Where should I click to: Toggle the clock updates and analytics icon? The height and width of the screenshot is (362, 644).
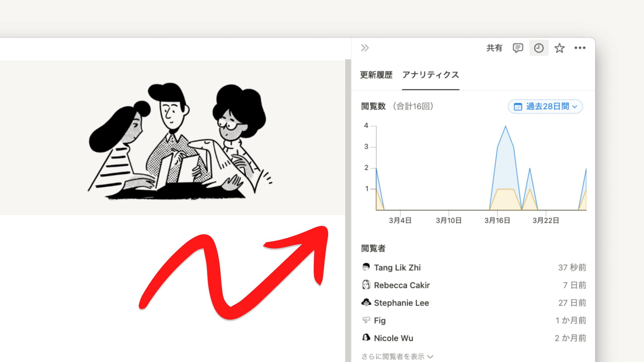[539, 48]
